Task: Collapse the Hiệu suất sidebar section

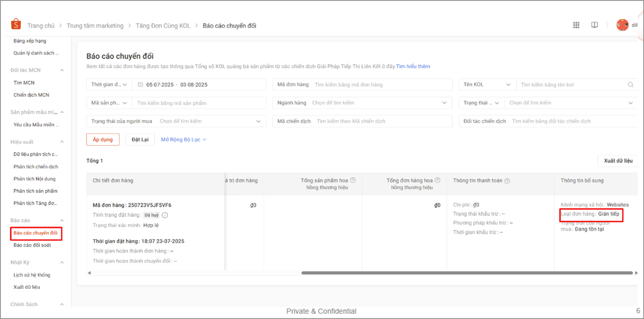Action: pyautogui.click(x=62, y=142)
